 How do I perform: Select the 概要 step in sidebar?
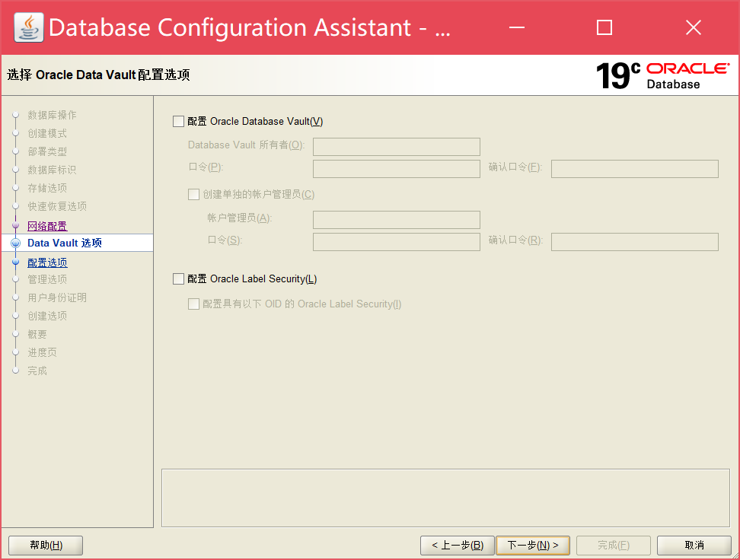pyautogui.click(x=36, y=333)
